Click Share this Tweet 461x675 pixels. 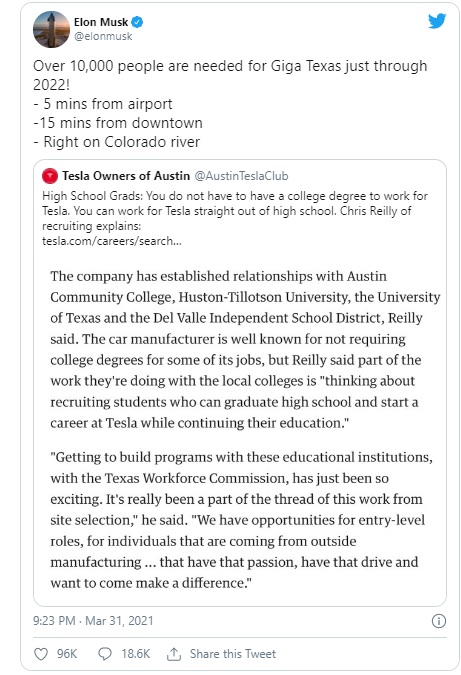click(233, 654)
